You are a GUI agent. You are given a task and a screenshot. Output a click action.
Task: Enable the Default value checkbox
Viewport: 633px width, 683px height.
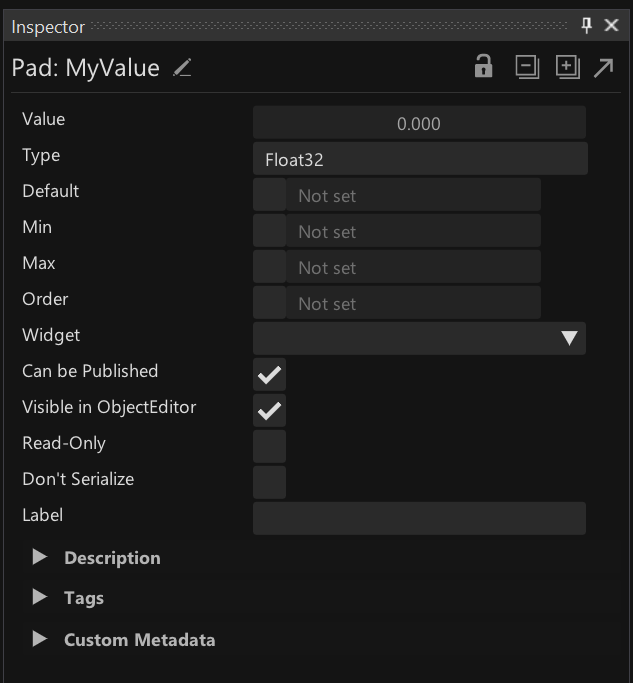[x=269, y=195]
